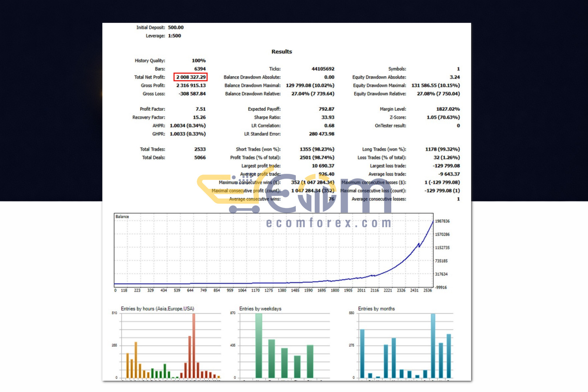Select the Margin Level value 1827.02%

coord(448,109)
